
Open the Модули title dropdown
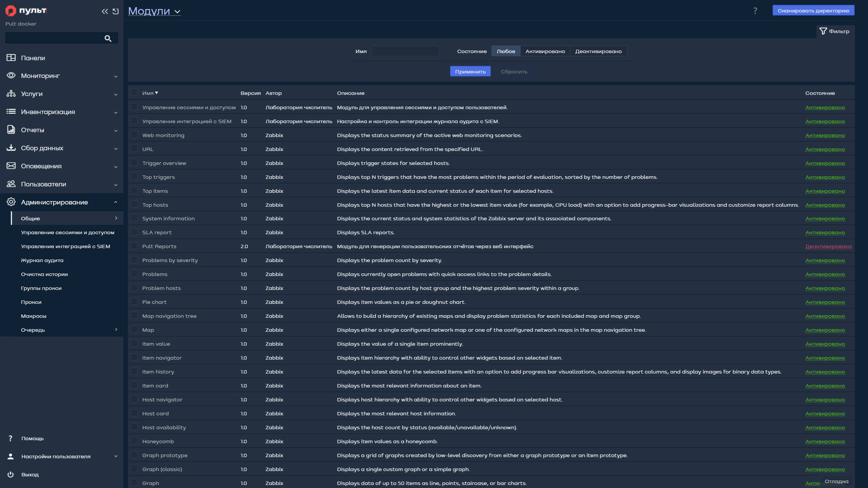tap(154, 11)
